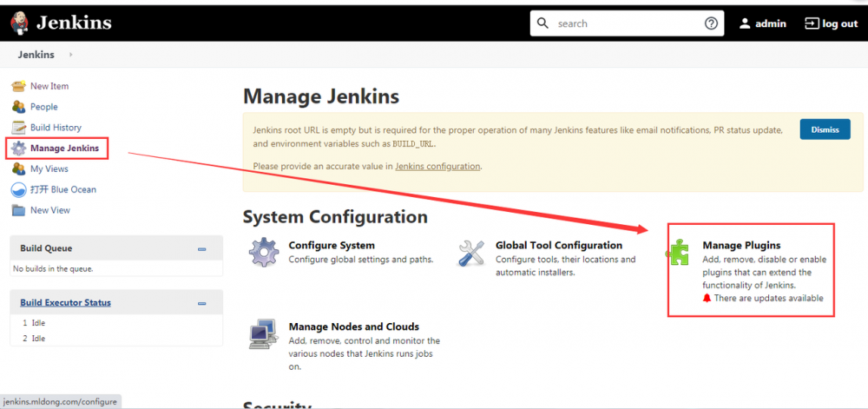Collapse the Build Executor Status panel
The width and height of the screenshot is (868, 409).
pos(202,303)
